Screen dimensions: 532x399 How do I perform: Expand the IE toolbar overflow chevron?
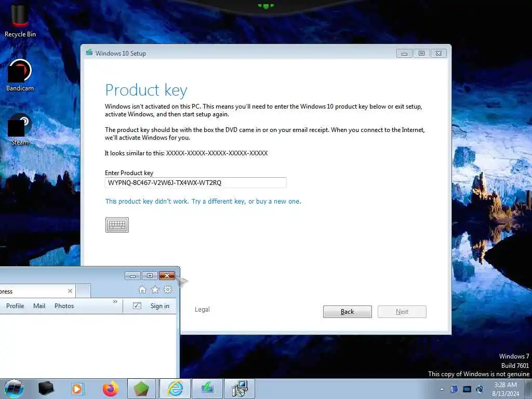click(x=115, y=302)
